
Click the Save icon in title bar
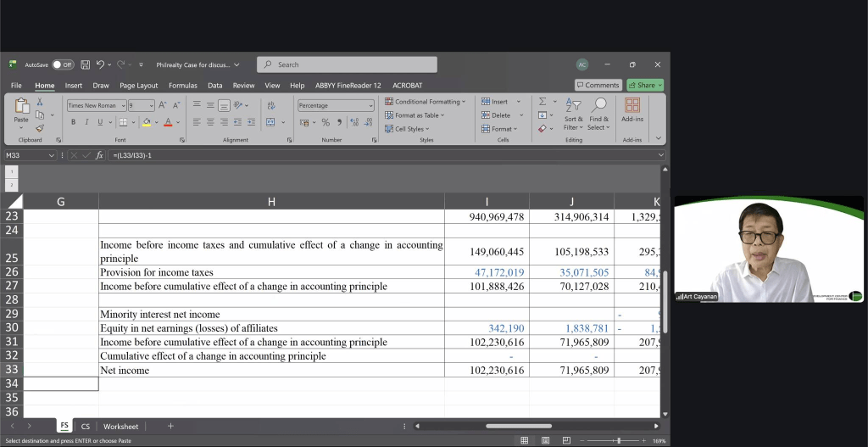coord(86,64)
